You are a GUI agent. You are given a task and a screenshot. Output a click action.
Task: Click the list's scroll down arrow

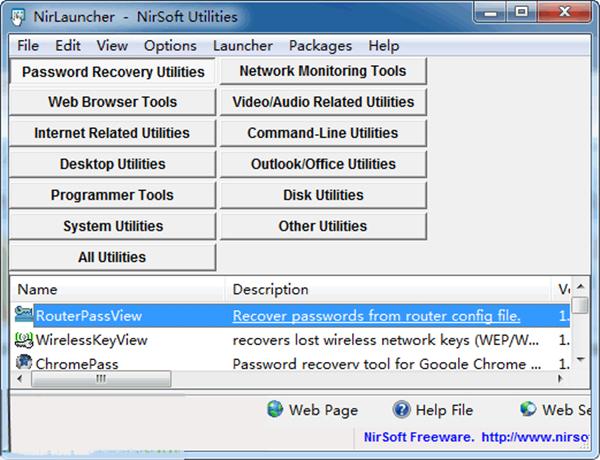(x=581, y=360)
